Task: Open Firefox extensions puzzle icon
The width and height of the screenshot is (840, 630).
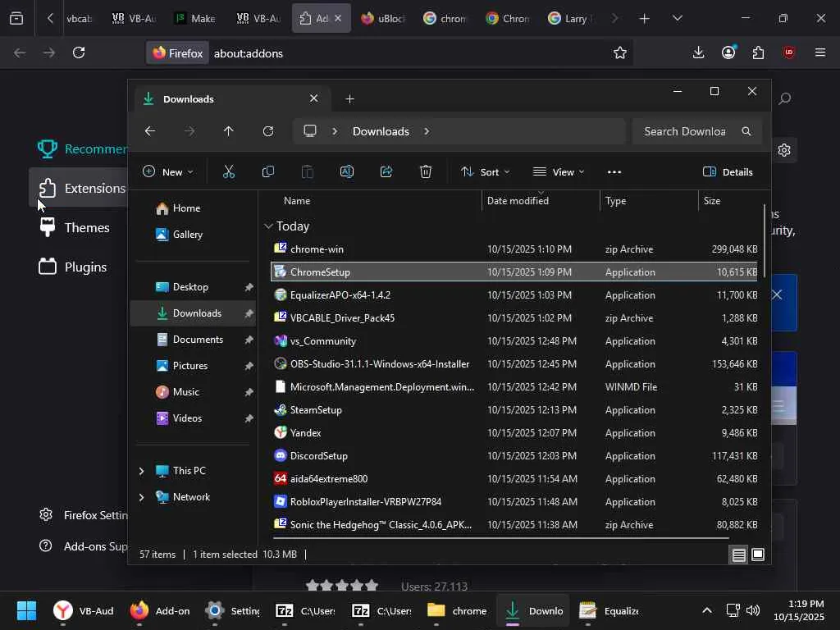Action: click(758, 52)
